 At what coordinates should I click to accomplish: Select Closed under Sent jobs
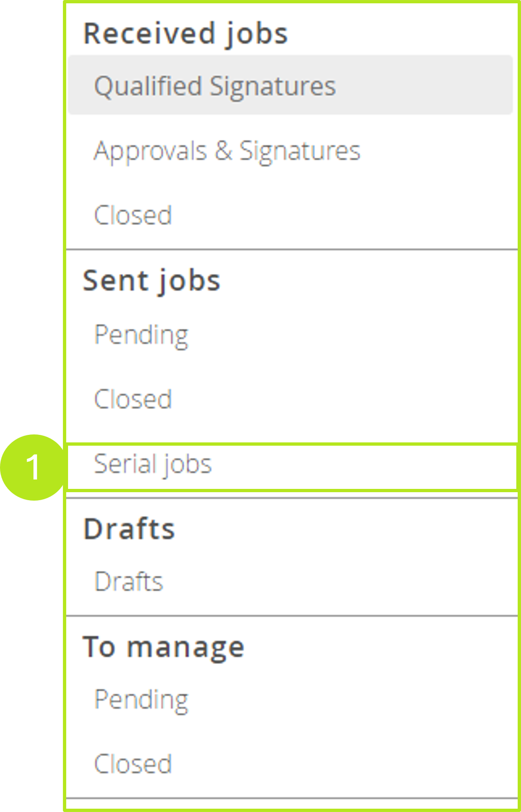pyautogui.click(x=133, y=399)
